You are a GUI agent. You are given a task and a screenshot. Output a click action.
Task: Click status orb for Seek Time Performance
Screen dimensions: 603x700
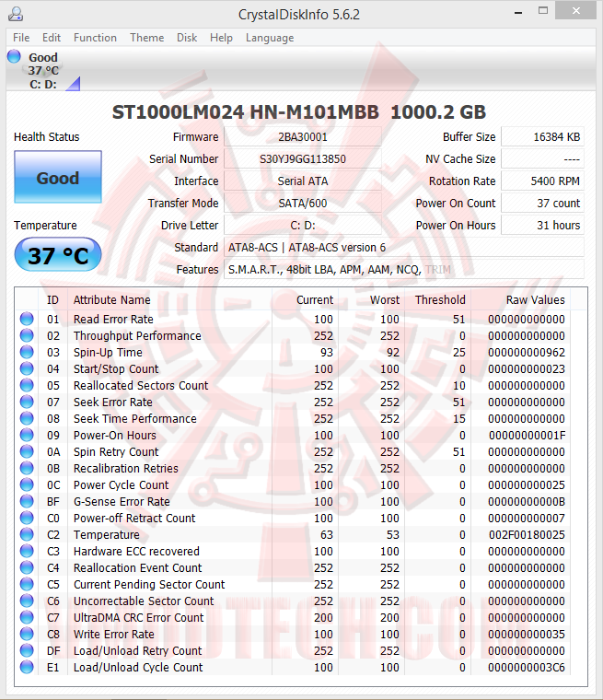point(27,418)
